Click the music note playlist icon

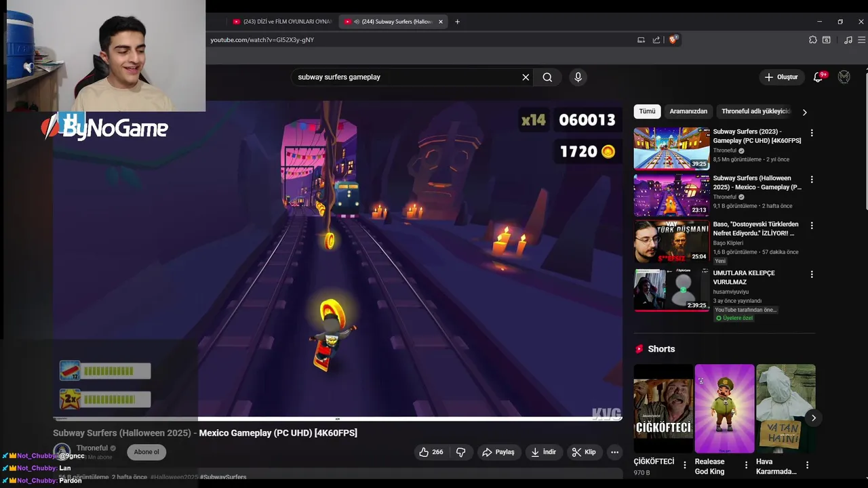(x=848, y=40)
